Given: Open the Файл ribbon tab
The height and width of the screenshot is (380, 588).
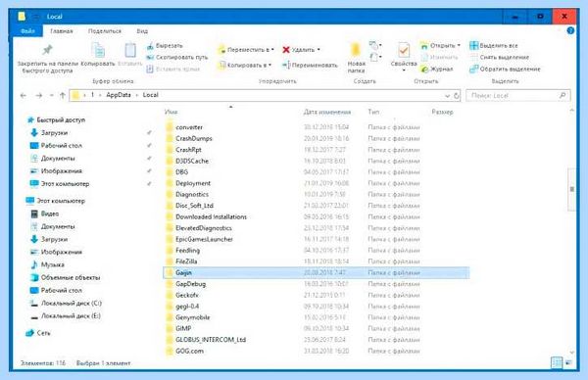Looking at the screenshot, I should [x=27, y=31].
